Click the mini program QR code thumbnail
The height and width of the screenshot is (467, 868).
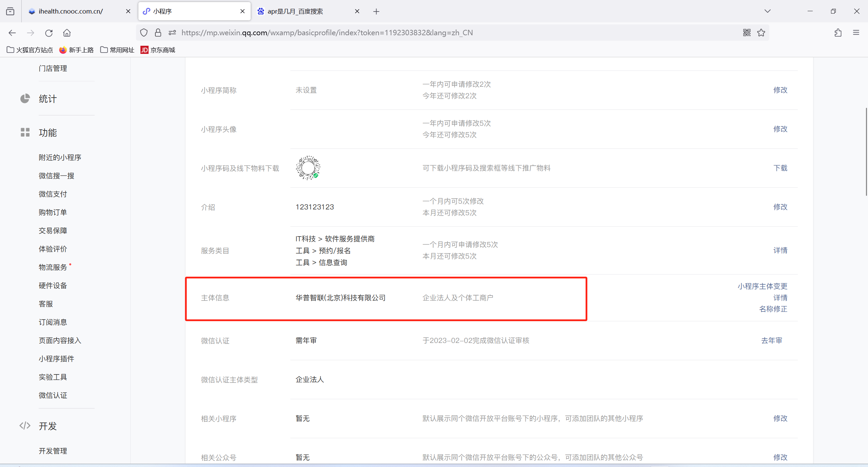coord(308,168)
